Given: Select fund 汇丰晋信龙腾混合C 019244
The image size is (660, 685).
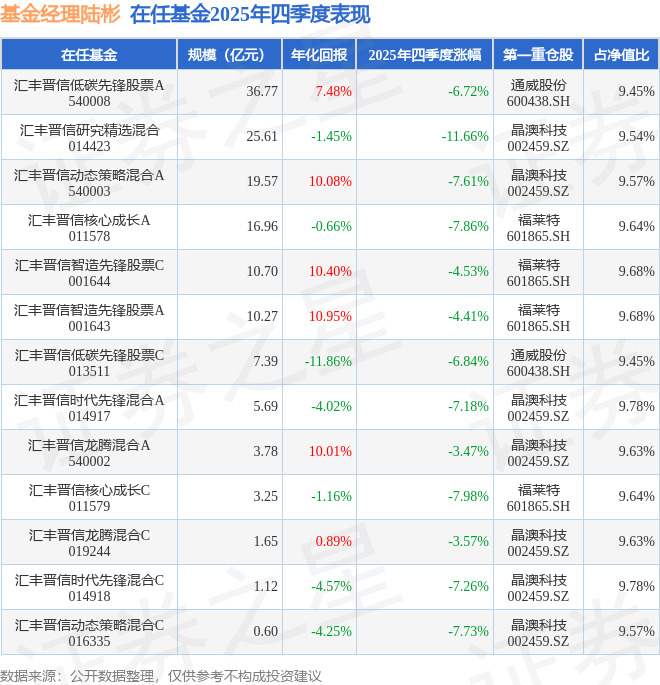Looking at the screenshot, I should pyautogui.click(x=89, y=543).
